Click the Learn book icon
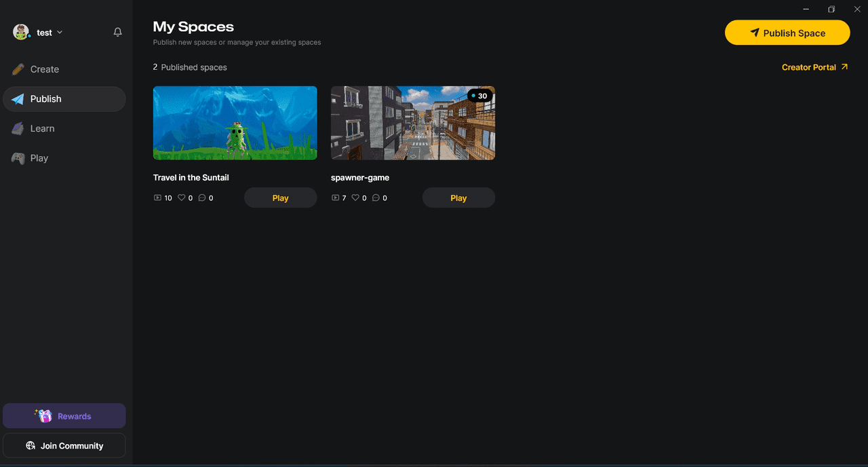Viewport: 868px width, 467px height. [x=17, y=128]
